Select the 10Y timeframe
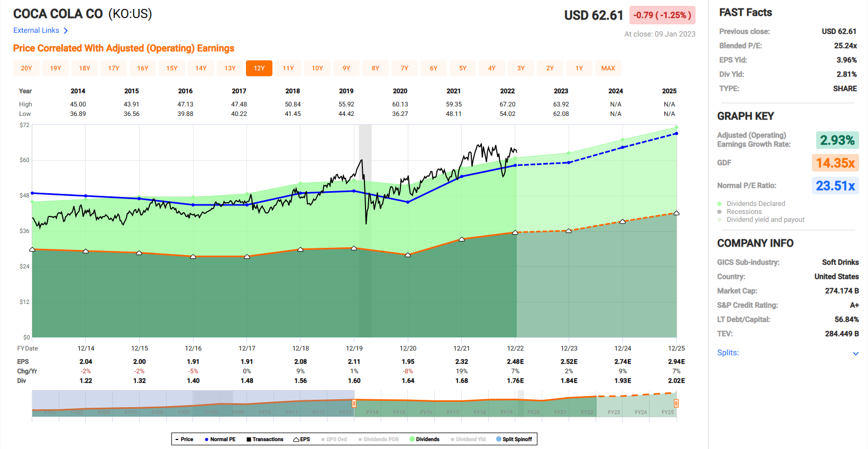 (x=317, y=68)
